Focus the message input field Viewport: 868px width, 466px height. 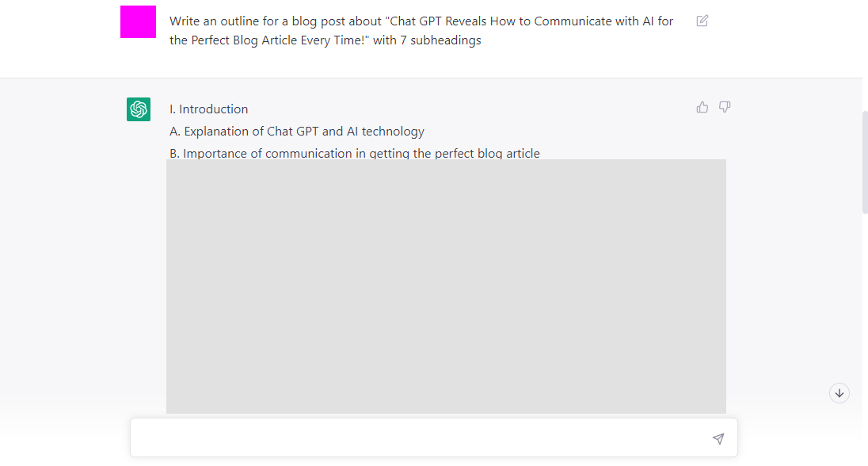(420, 438)
